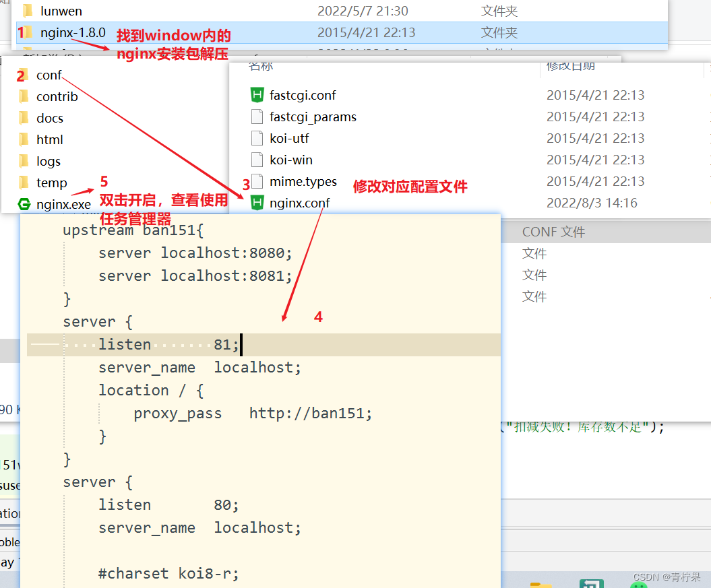Click the mime.types file icon
Screen dimensions: 711x588
tap(257, 181)
